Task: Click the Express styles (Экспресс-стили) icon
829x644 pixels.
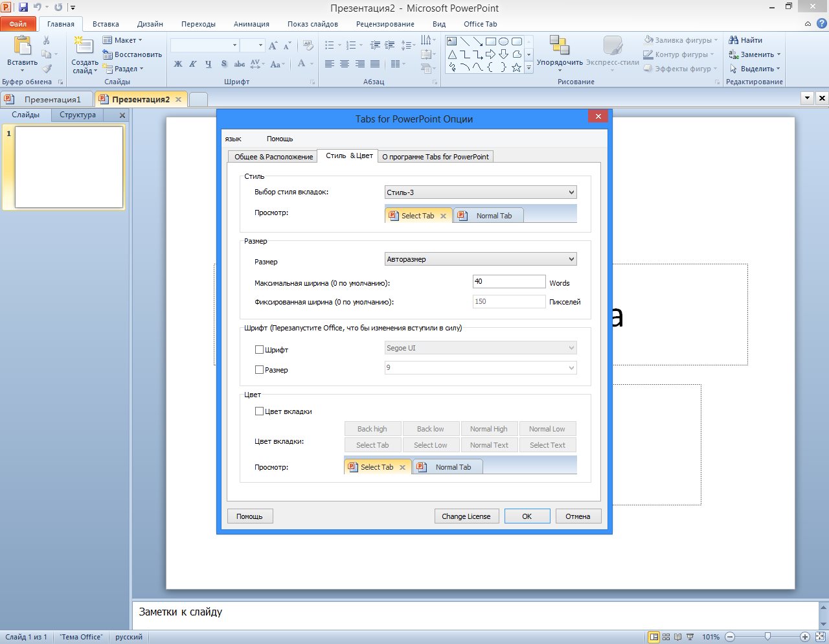Action: click(612, 45)
